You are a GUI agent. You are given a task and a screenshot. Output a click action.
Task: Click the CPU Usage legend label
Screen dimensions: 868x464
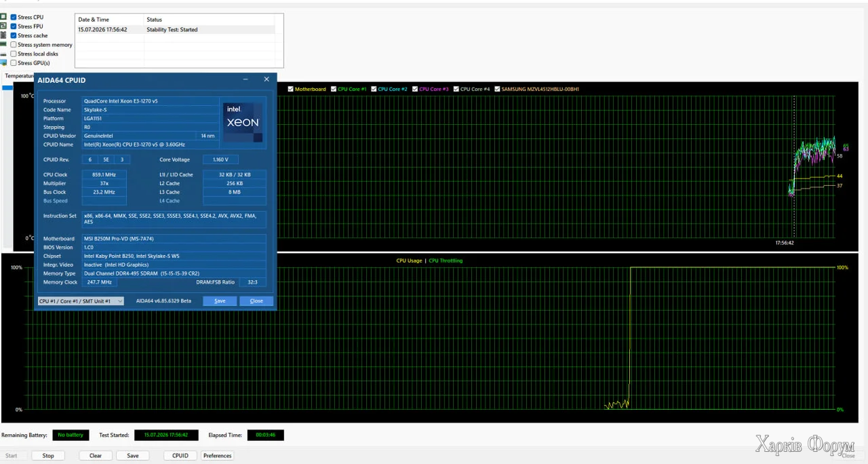(409, 260)
